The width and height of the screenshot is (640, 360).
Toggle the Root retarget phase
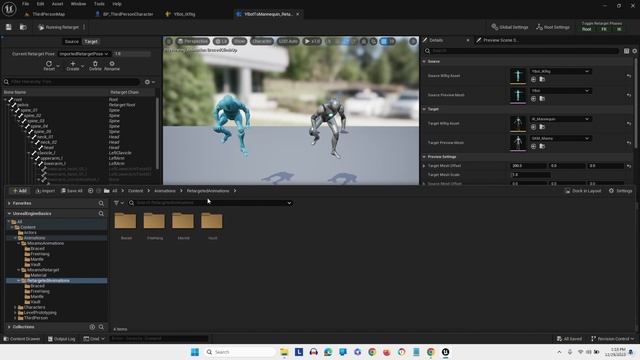(x=587, y=29)
